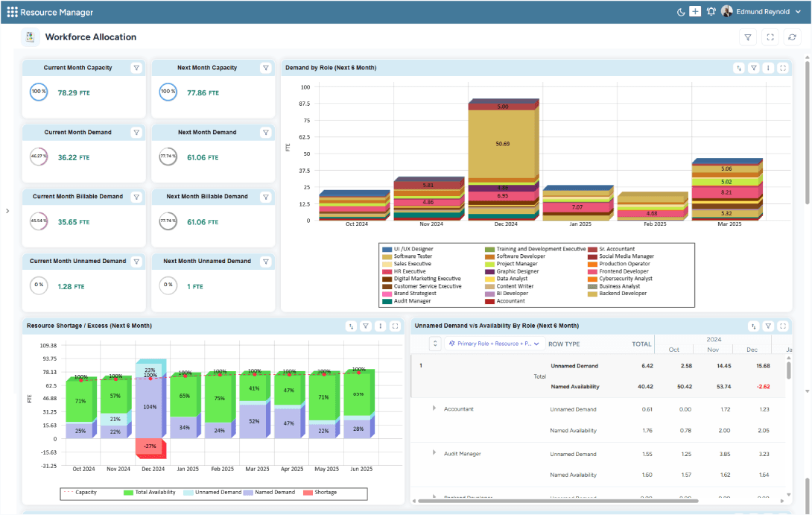Toggle Shortage legend entry
Image resolution: width=812 pixels, height=515 pixels.
click(320, 493)
